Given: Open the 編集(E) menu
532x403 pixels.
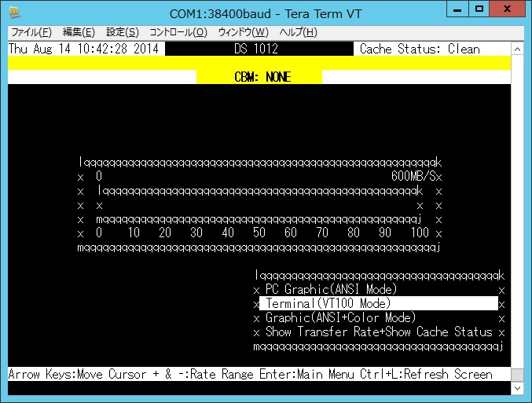Looking at the screenshot, I should [79, 32].
